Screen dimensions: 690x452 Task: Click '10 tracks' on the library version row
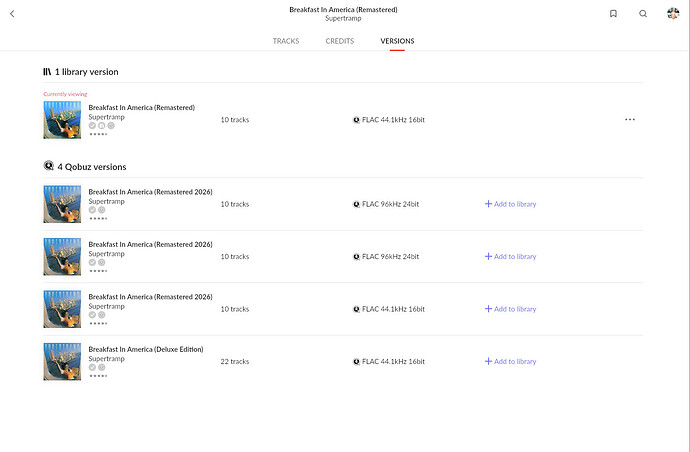(x=235, y=120)
